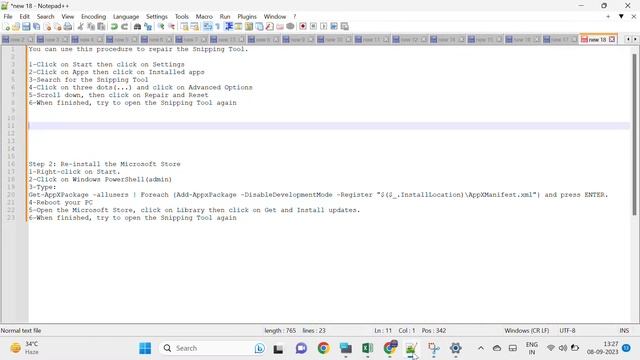Click the Close All toolbar icon
640x360 pixels.
coord(58,27)
